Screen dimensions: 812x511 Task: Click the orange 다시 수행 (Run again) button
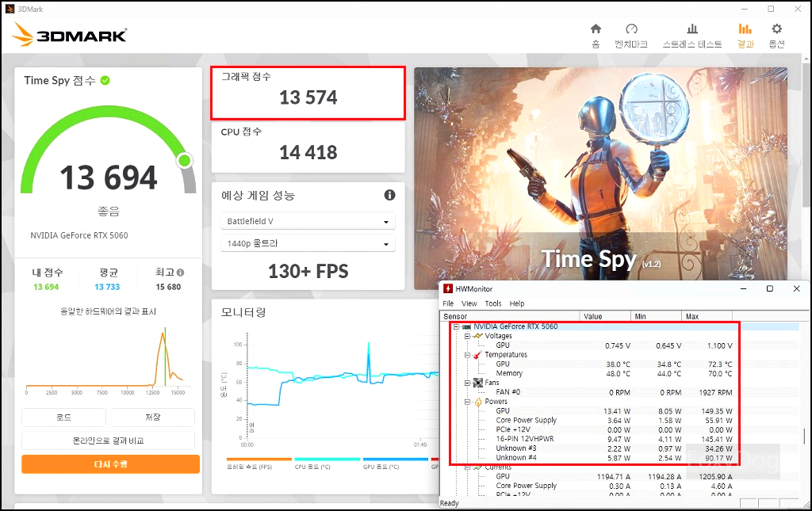click(110, 464)
